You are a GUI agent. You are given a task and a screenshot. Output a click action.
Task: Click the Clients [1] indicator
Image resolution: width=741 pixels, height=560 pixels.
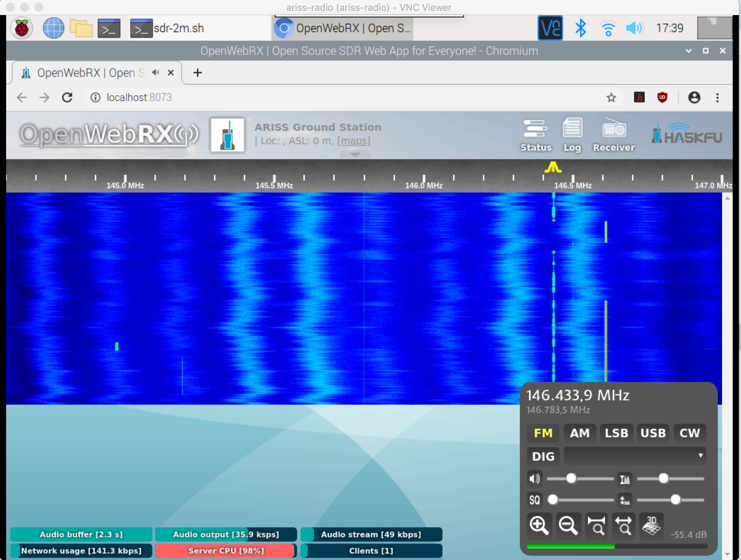pos(371,551)
